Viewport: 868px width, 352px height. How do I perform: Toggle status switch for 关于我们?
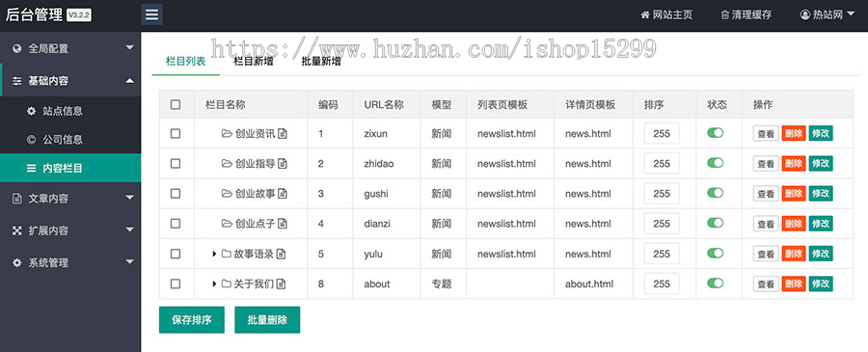point(716,283)
